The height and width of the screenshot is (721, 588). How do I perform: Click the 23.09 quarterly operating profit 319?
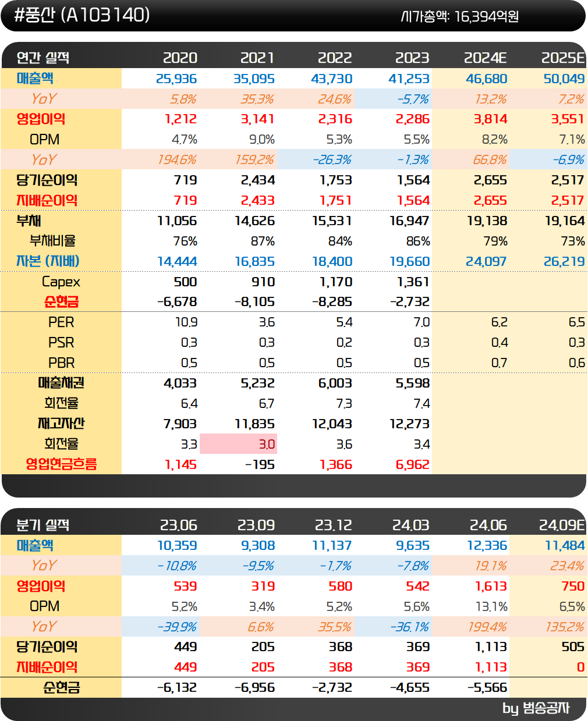click(263, 586)
